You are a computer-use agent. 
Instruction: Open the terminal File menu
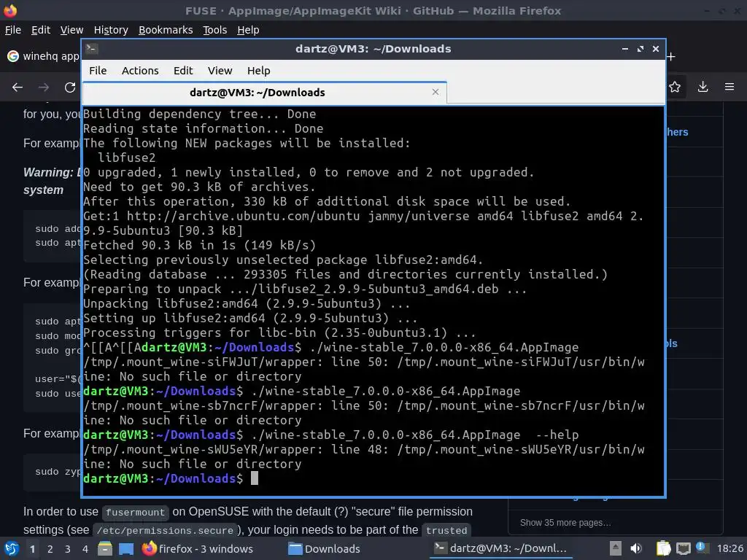point(98,71)
